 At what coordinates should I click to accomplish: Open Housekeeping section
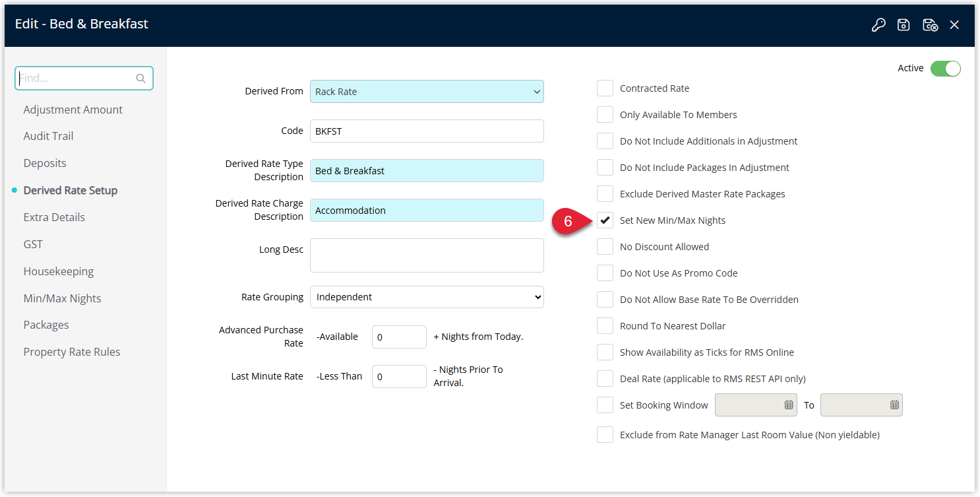pos(59,271)
